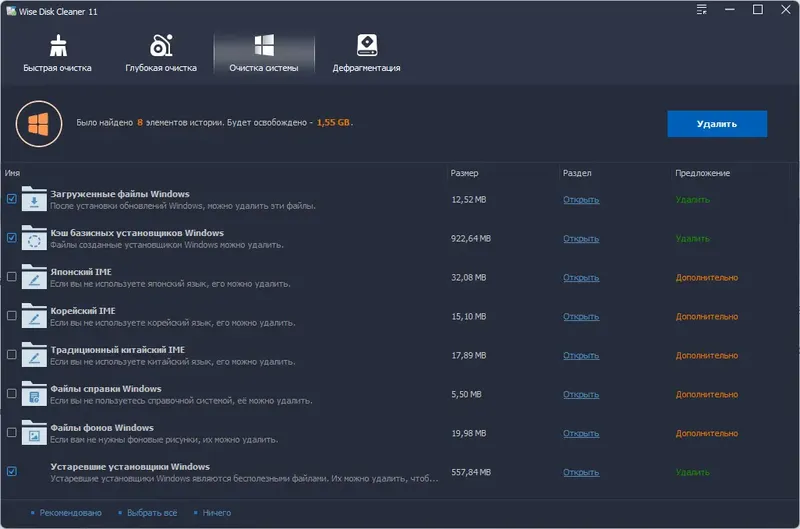Check Файлы фонов Windows checkbox
Image resolution: width=800 pixels, height=529 pixels.
(12, 433)
